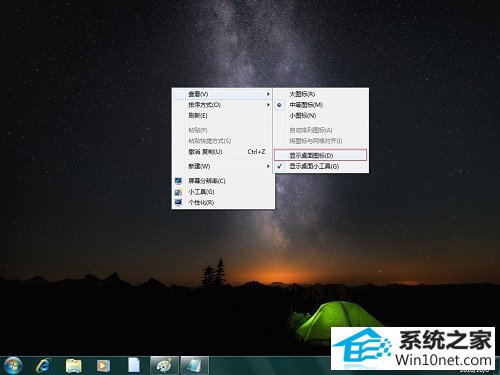Open 个性化(R) with its personalize icon
The width and height of the screenshot is (500, 375).
[223, 203]
